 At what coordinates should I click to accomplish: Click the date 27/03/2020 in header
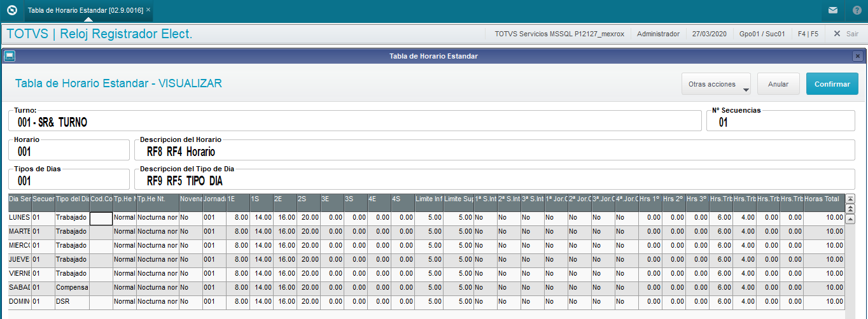pos(710,34)
